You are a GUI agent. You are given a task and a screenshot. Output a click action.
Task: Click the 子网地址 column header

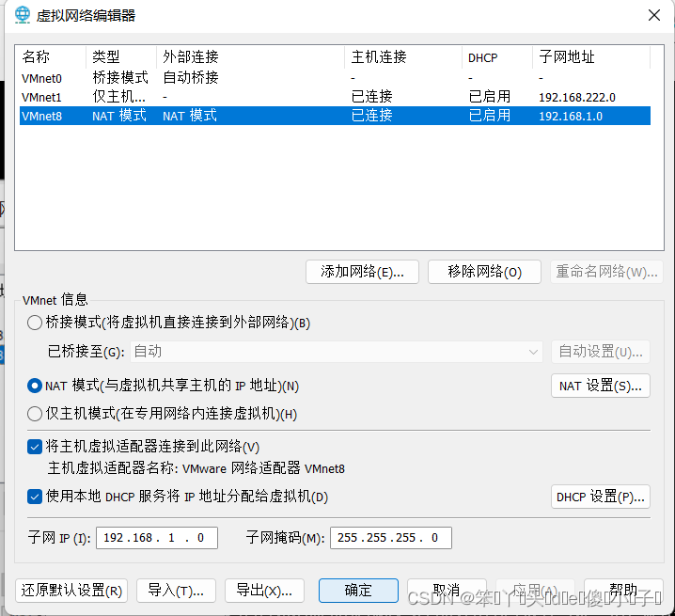tap(591, 56)
